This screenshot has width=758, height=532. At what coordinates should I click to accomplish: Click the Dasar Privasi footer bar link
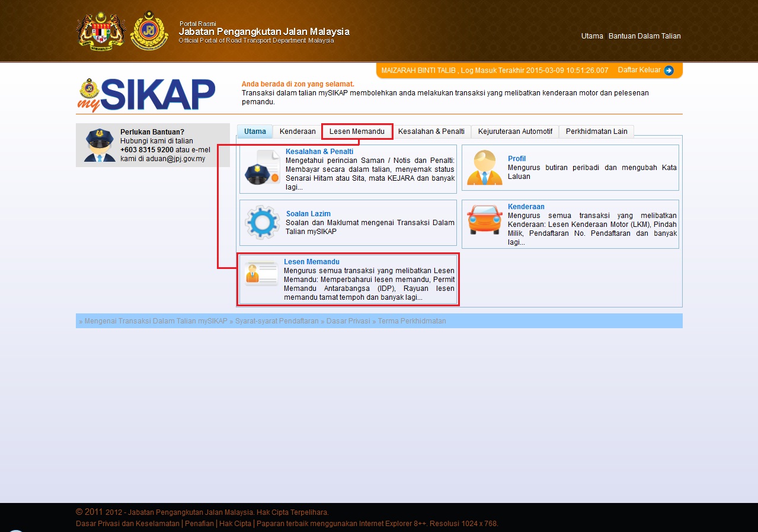point(348,321)
